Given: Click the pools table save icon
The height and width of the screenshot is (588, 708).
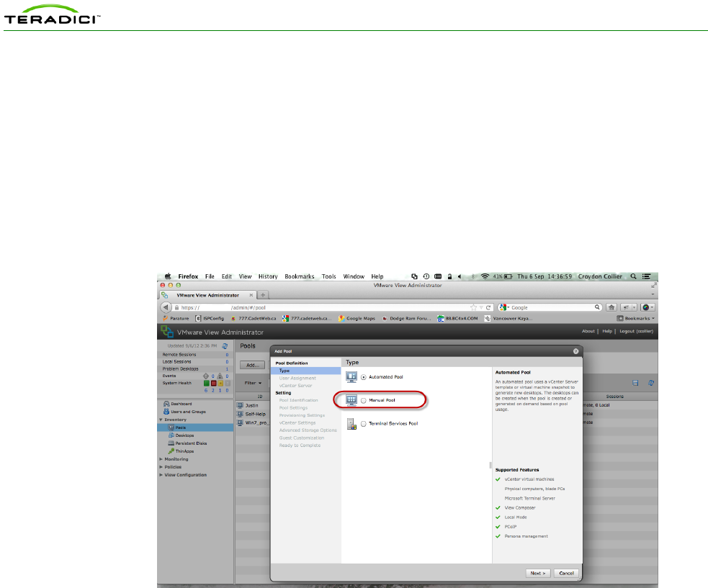Looking at the screenshot, I should click(635, 383).
